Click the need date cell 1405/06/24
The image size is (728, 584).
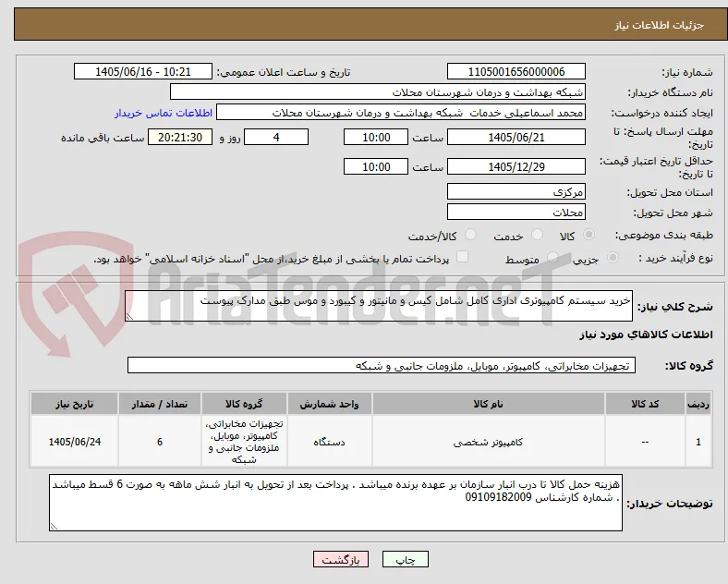(74, 442)
